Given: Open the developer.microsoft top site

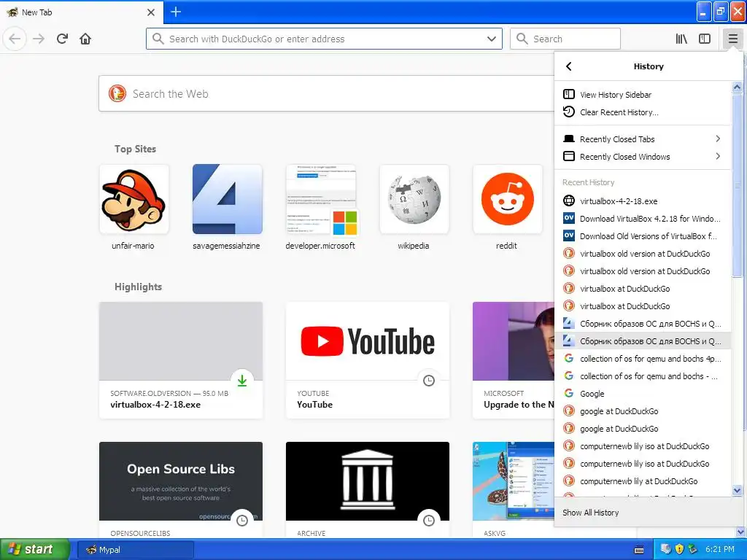Looking at the screenshot, I should [320, 208].
